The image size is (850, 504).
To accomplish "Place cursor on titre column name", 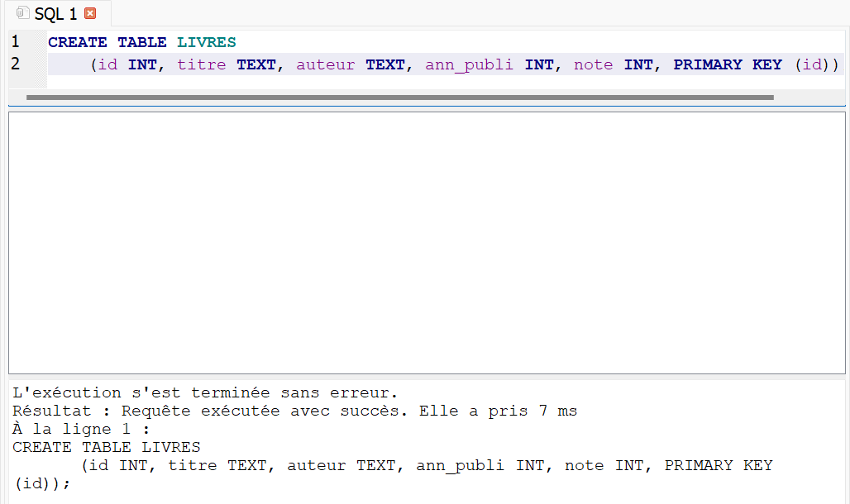I will 202,64.
